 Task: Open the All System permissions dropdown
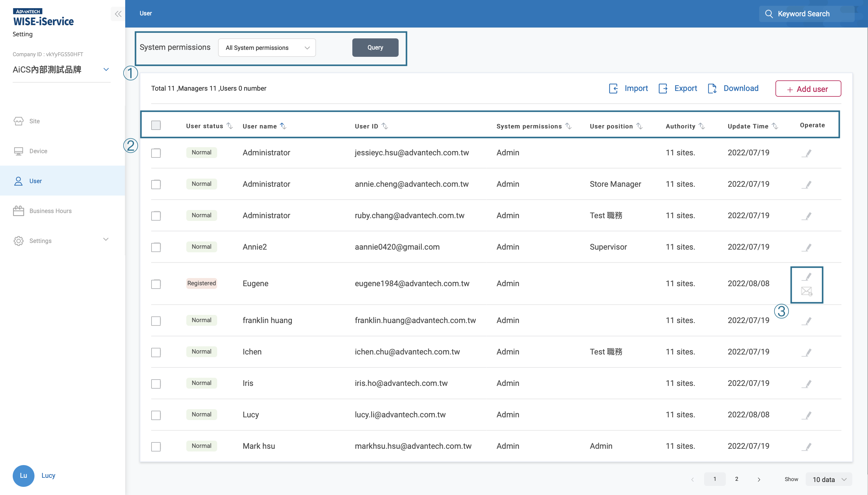coord(266,48)
